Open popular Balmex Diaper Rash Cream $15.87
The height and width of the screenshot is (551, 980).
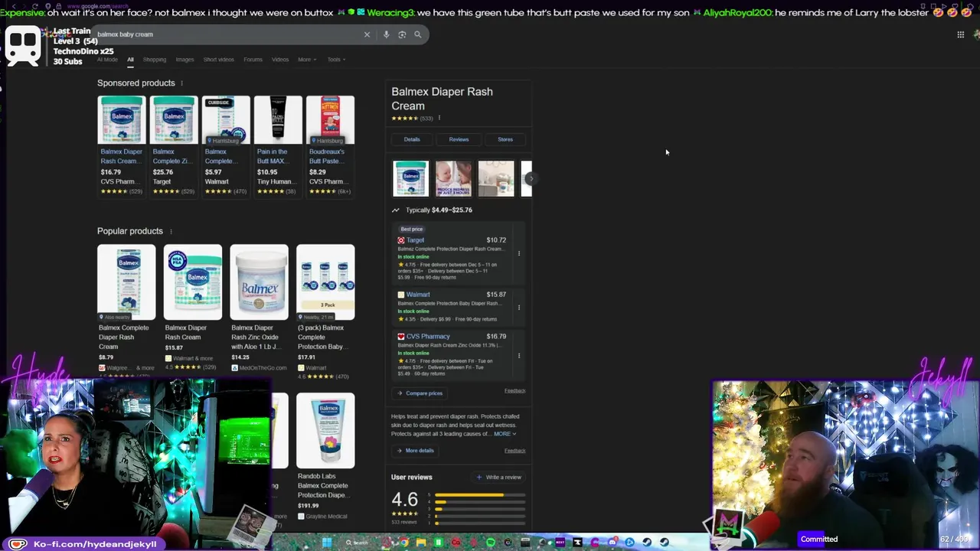tap(192, 308)
